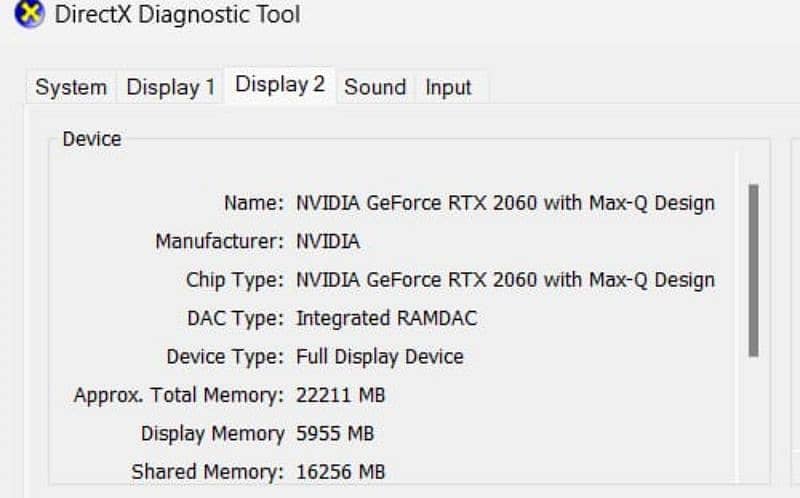Screen dimensions: 800x498
Task: Click the Integrated RAMDAC value
Action: click(386, 318)
